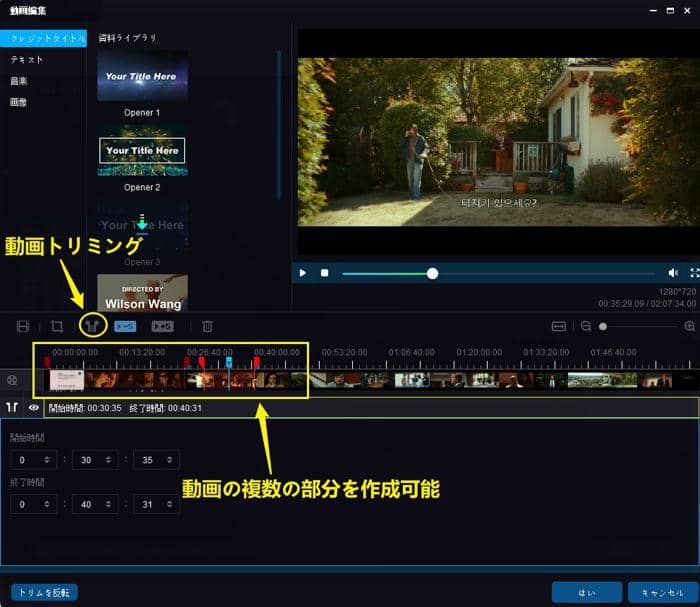This screenshot has width=700, height=607.
Task: Select the crop tool icon
Action: pyautogui.click(x=57, y=326)
